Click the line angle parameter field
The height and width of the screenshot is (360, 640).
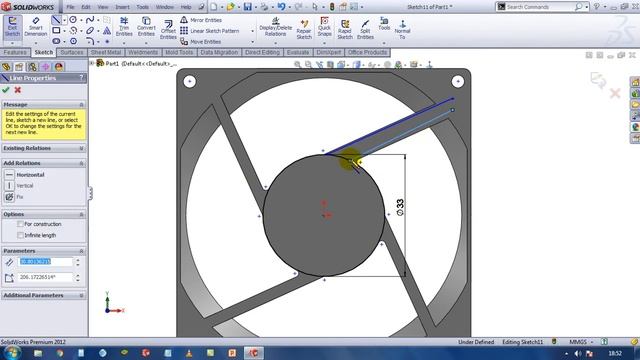[46, 278]
